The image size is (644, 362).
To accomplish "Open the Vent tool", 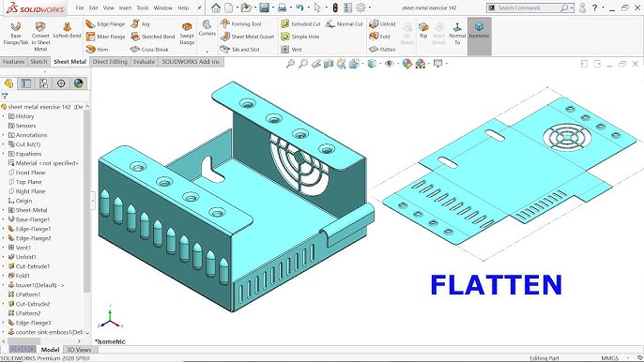I will coord(291,50).
